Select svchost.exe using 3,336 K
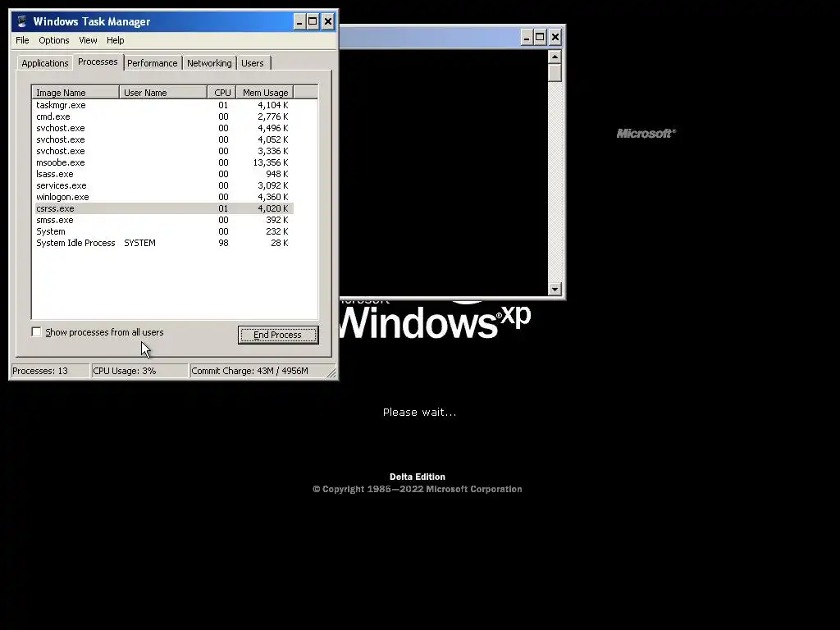 pos(164,151)
